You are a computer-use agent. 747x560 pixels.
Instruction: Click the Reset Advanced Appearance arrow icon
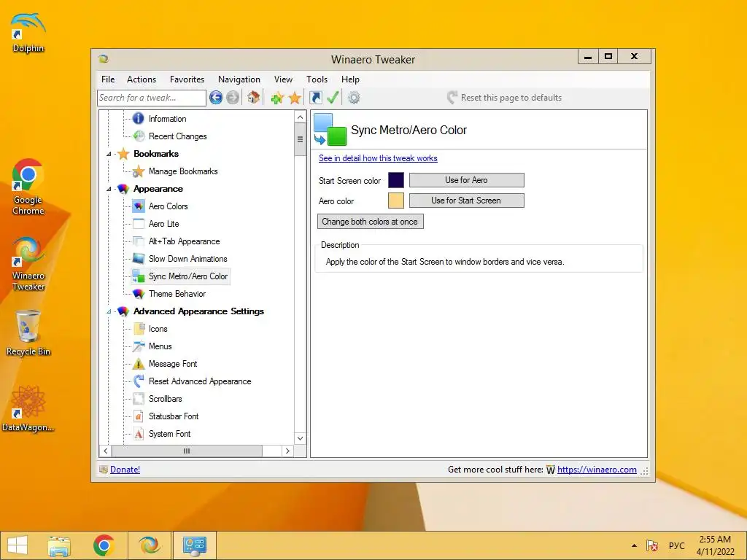[139, 381]
